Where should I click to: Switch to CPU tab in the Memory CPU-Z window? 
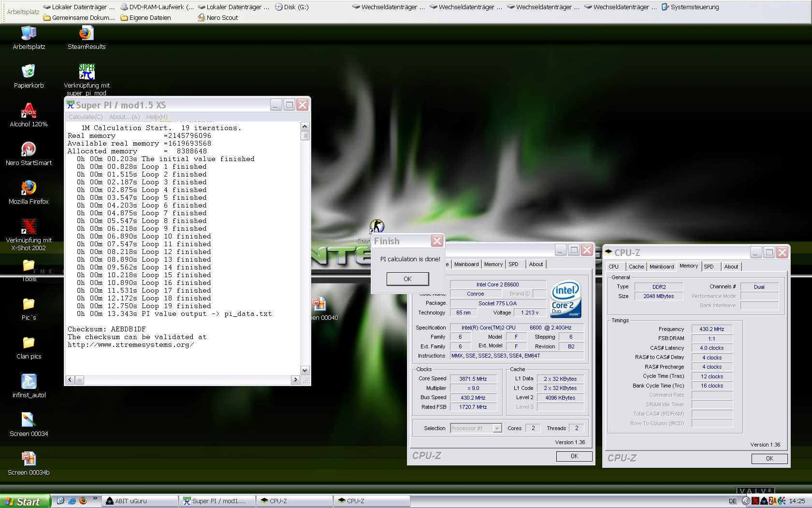(x=613, y=267)
